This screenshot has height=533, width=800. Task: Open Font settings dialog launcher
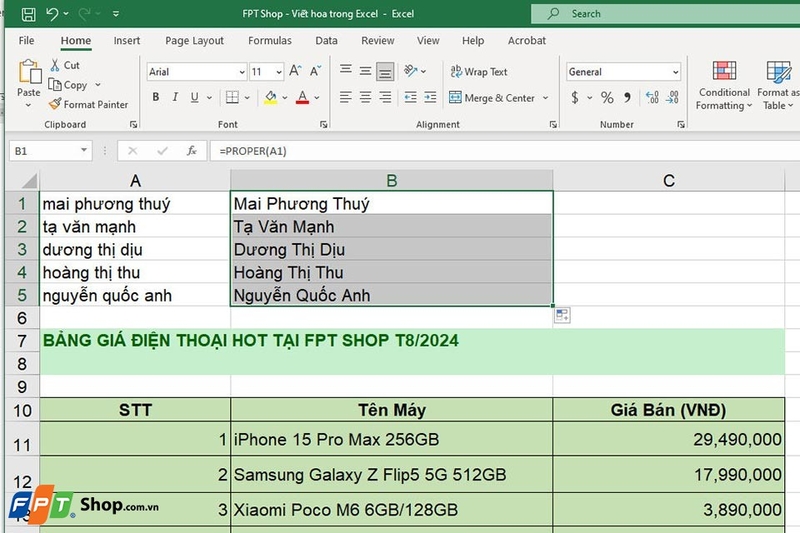(323, 124)
